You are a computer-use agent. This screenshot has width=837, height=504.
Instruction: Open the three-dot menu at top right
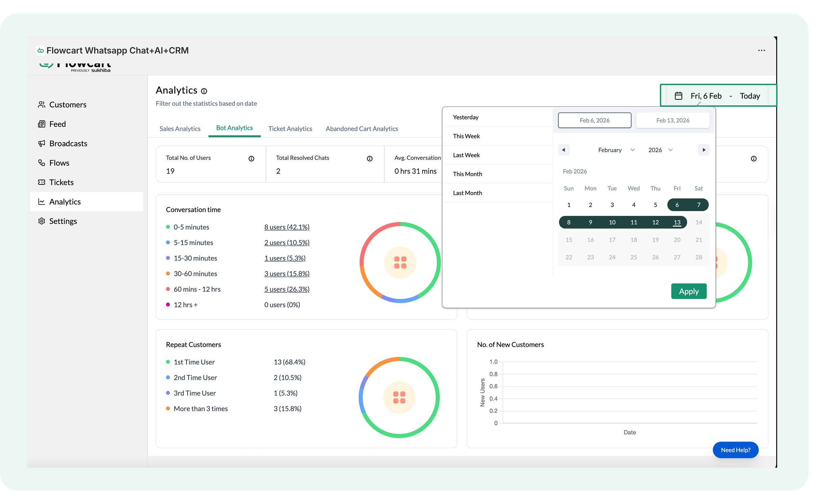761,50
